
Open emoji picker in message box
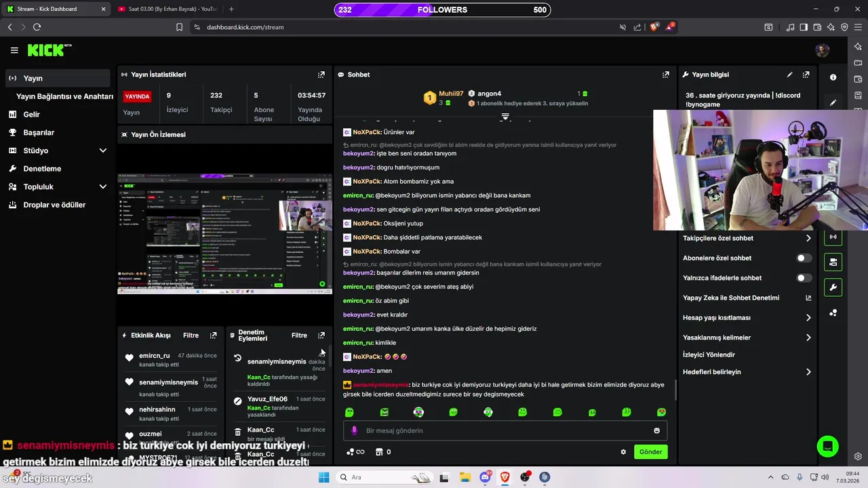click(x=656, y=430)
